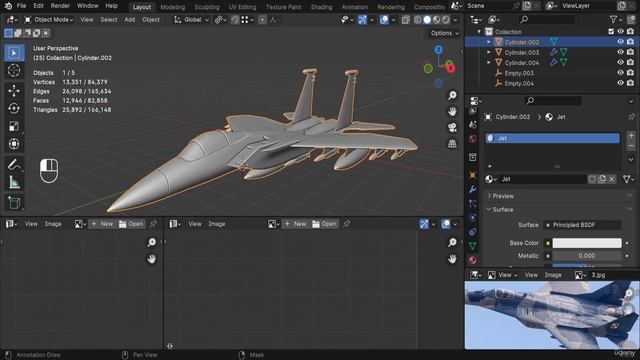Hide Empty.003 in viewport via eye icon
This screenshot has height=360, width=640.
click(x=620, y=72)
